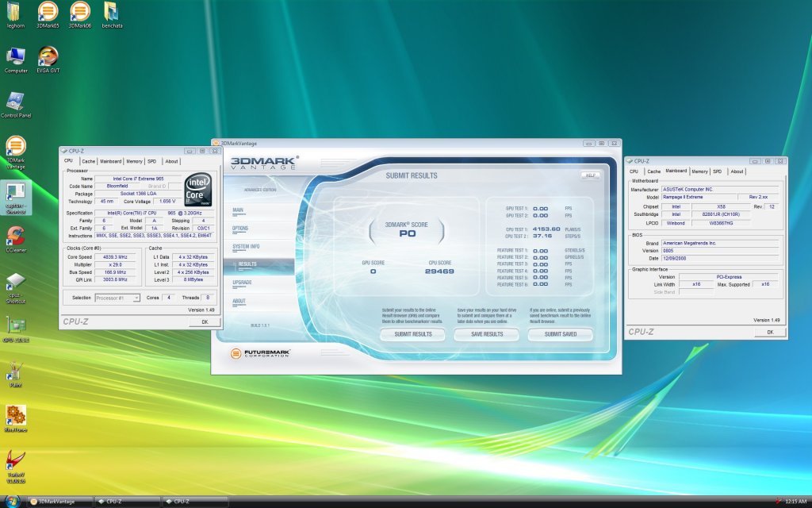The height and width of the screenshot is (508, 812).
Task: Select the capture - Shortcut desktop icon
Action: point(16,198)
